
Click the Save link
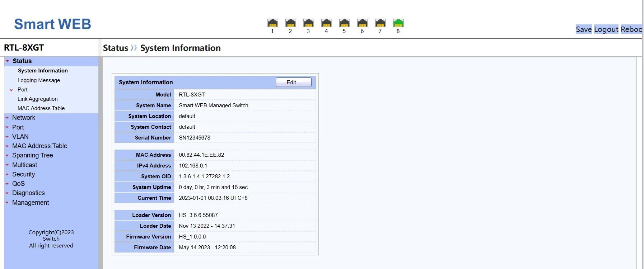pyautogui.click(x=583, y=29)
